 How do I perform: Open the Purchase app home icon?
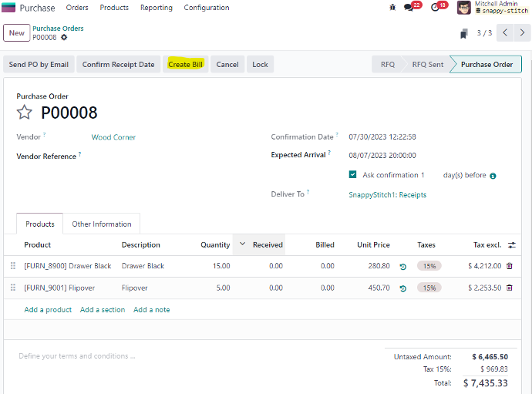tap(8, 8)
